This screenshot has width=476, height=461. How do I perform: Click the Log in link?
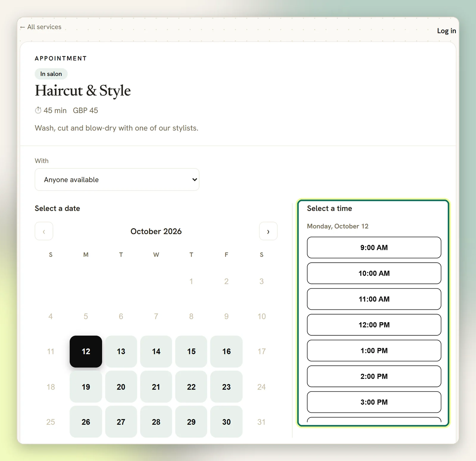click(x=446, y=31)
